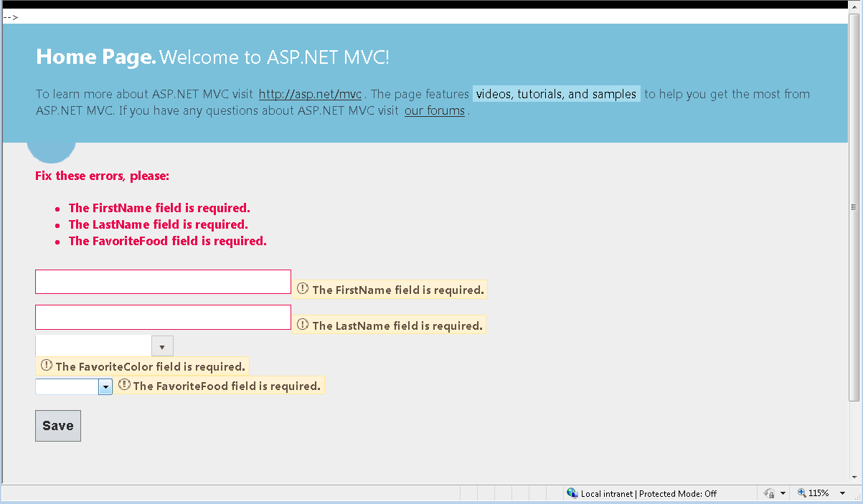Viewport: 863px width, 504px height.
Task: Click the FavoriteColor combo box text area
Action: [93, 346]
